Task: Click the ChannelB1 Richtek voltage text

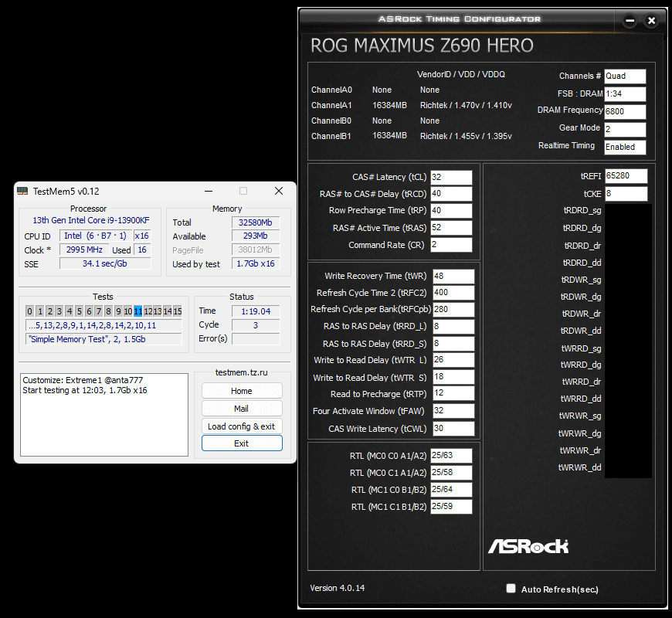Action: click(466, 136)
